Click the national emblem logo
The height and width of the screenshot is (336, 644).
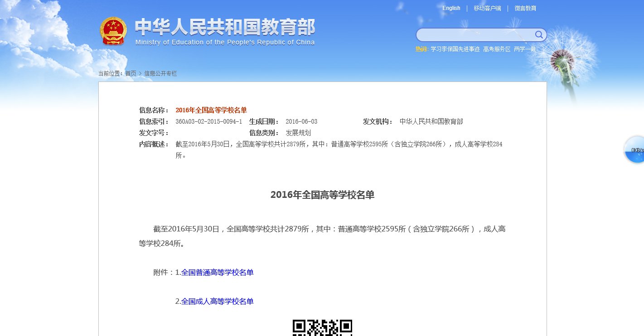point(113,30)
